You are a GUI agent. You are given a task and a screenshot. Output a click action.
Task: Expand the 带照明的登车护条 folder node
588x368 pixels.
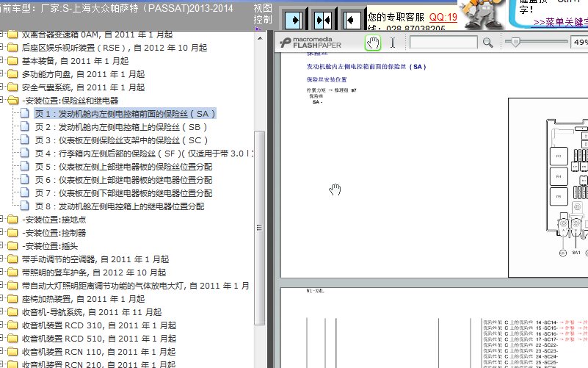[1, 272]
